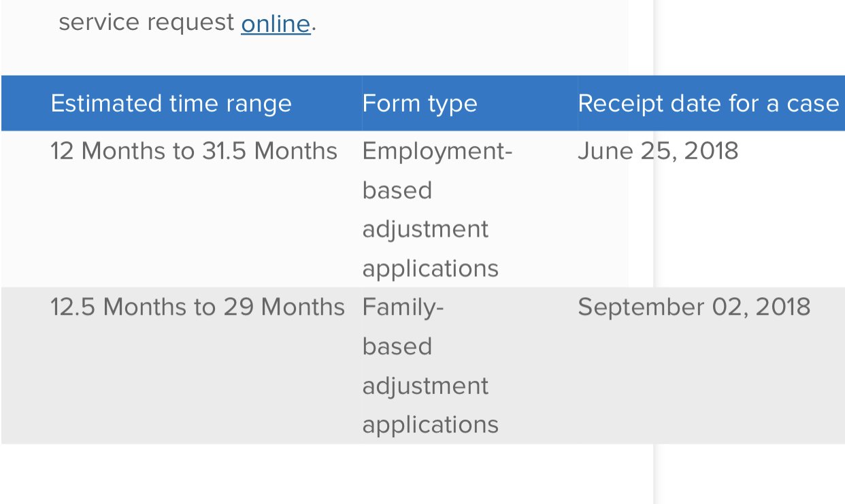Viewport: 845px width, 504px height.
Task: Click 'applications' in the Family-based row
Action: coord(430,425)
